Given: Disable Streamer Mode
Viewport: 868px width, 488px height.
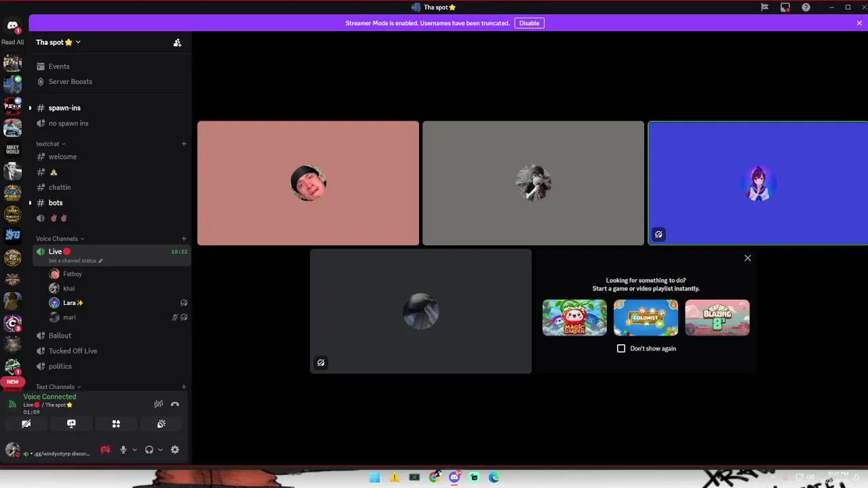Looking at the screenshot, I should click(529, 23).
